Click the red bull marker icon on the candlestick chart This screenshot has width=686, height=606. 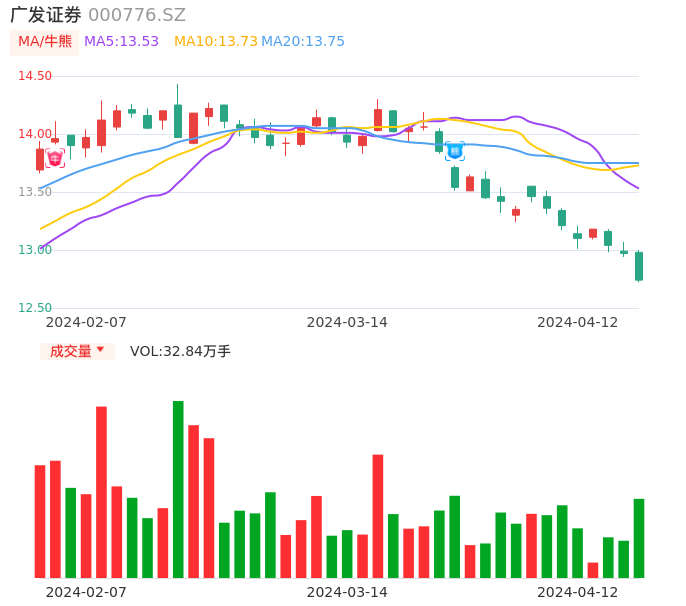tap(55, 158)
